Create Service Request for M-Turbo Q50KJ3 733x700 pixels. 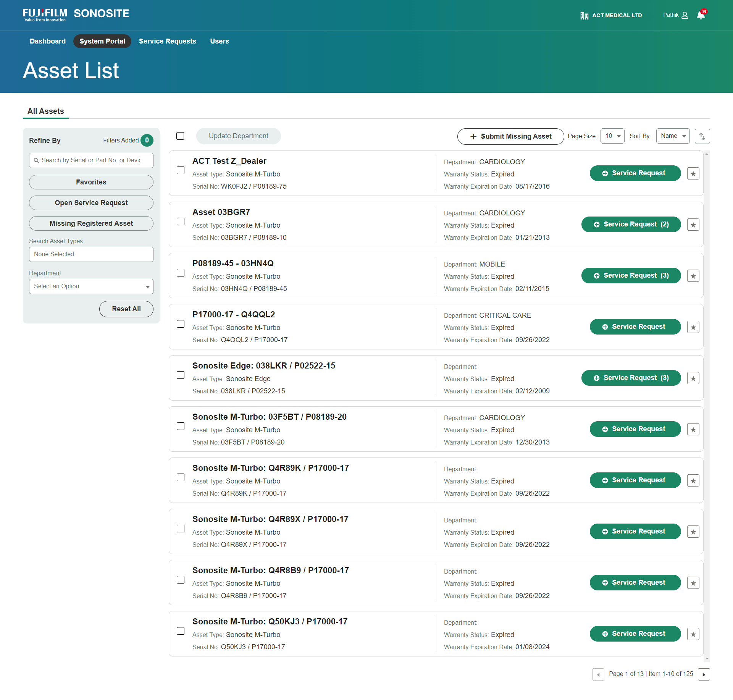[x=635, y=634]
